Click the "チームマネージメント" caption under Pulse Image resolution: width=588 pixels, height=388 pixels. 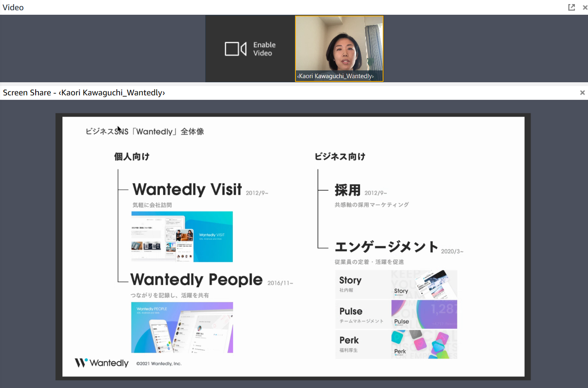(x=361, y=321)
